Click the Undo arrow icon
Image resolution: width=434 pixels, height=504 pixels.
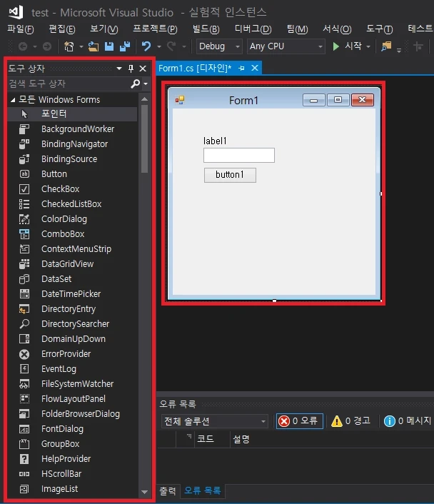146,46
